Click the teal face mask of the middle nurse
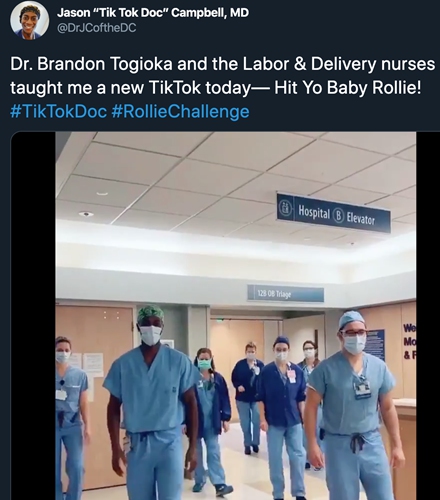 [205, 364]
